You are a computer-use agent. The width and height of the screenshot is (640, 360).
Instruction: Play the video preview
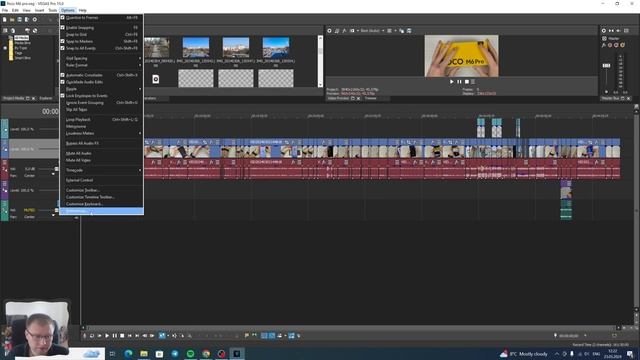pos(451,82)
